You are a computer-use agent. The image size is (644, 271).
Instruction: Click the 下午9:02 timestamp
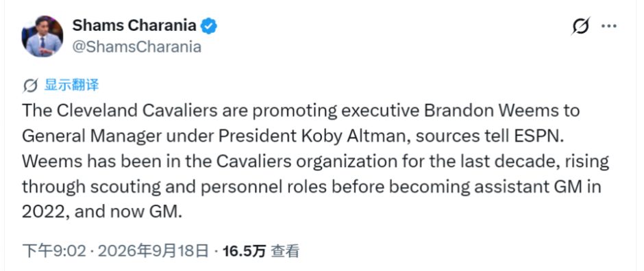point(54,251)
